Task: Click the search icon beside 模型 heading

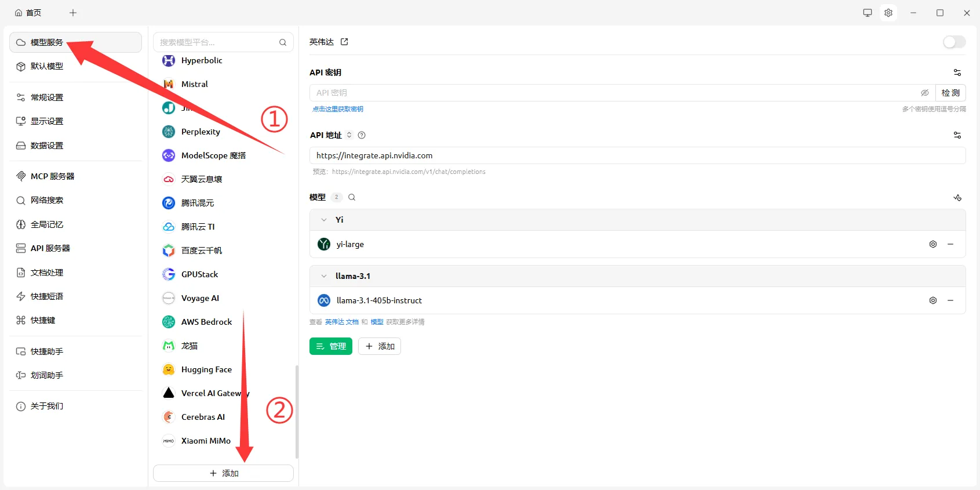Action: (352, 197)
